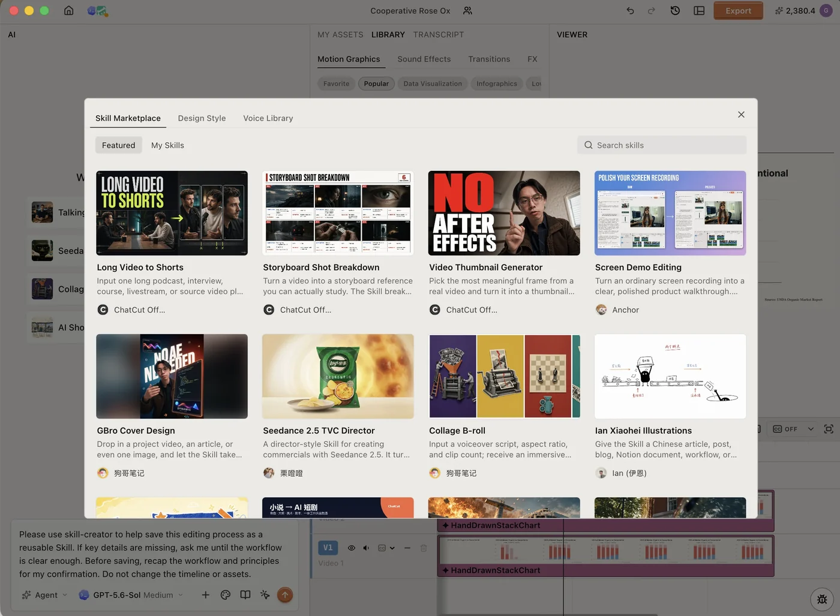Mute the Video 1 track speaker
This screenshot has width=840, height=616.
pyautogui.click(x=366, y=548)
